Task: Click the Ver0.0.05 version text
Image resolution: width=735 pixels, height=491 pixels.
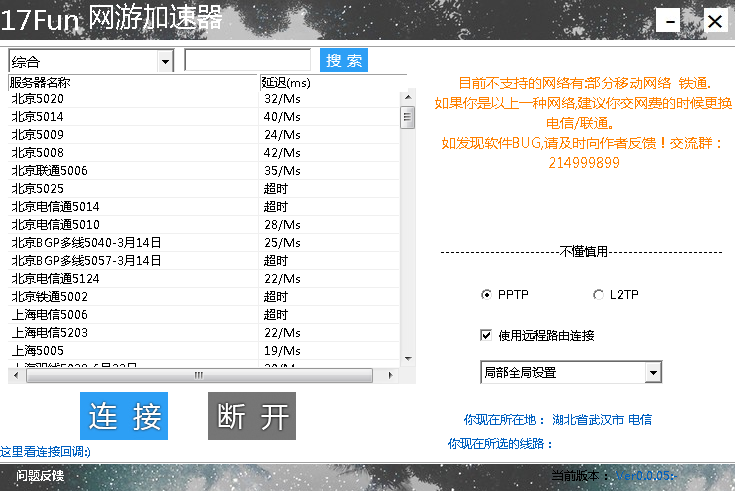Action: tap(647, 476)
